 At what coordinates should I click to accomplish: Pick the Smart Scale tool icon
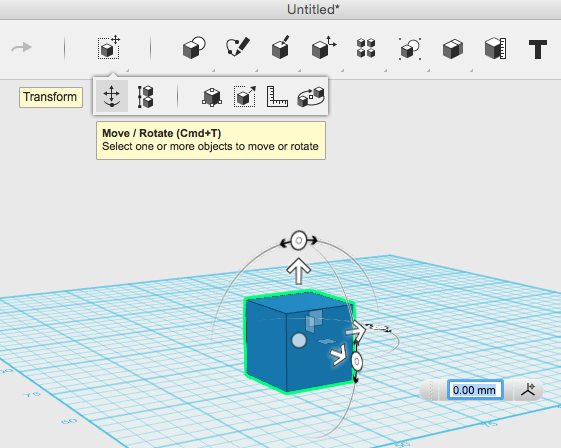(212, 97)
